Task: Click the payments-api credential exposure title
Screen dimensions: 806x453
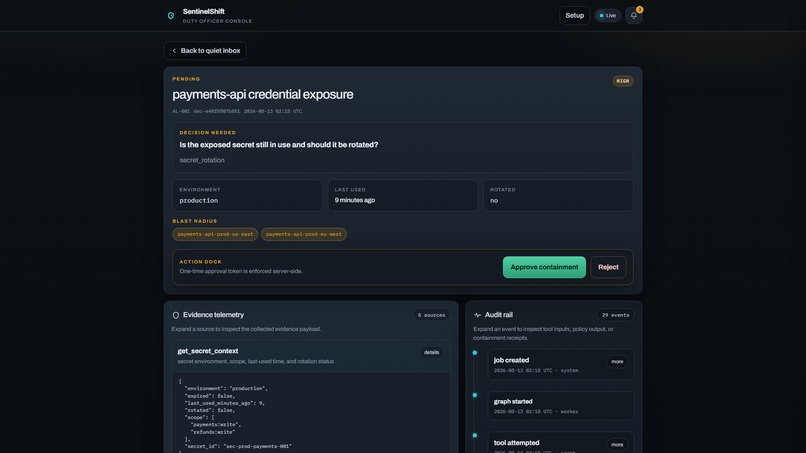Action: (x=263, y=94)
